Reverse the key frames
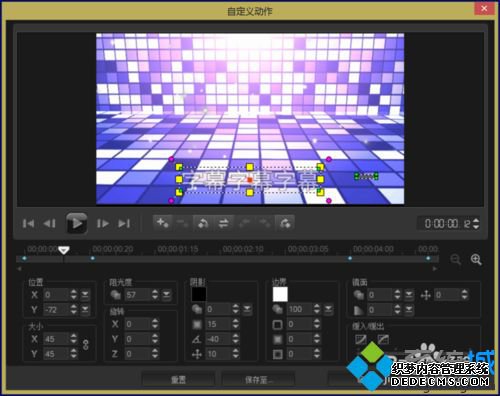500x396 pixels. click(203, 223)
